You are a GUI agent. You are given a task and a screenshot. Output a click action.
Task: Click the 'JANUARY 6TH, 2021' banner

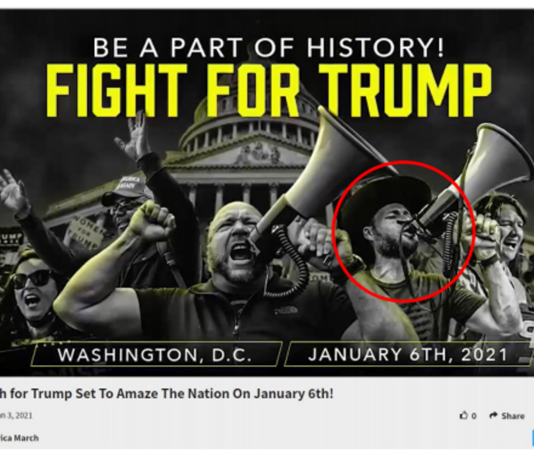[408, 354]
